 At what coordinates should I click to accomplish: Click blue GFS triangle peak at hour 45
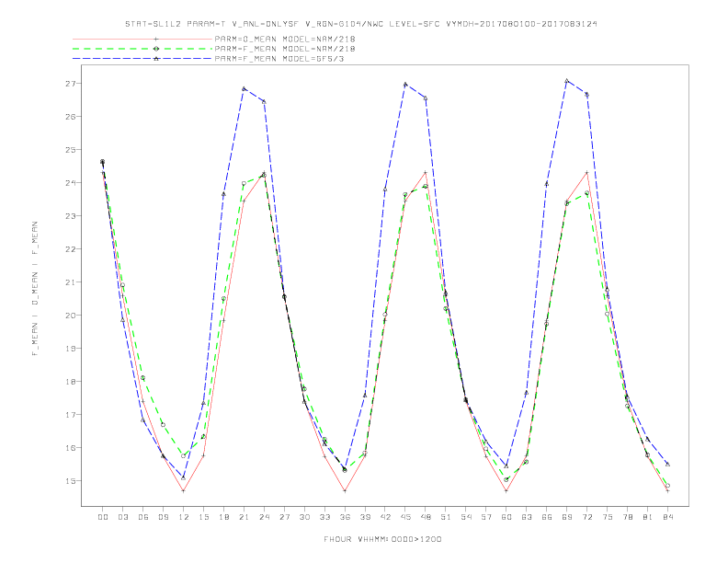tap(405, 85)
